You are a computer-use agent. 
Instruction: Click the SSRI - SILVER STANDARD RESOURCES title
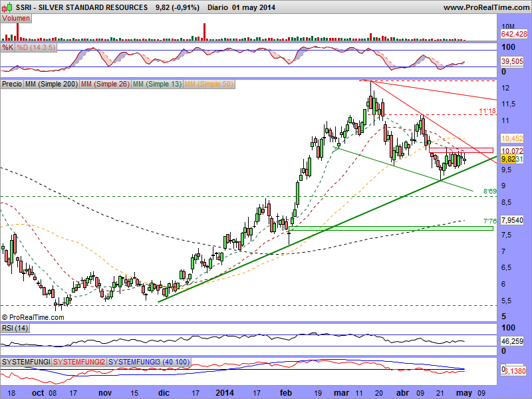(82, 7)
